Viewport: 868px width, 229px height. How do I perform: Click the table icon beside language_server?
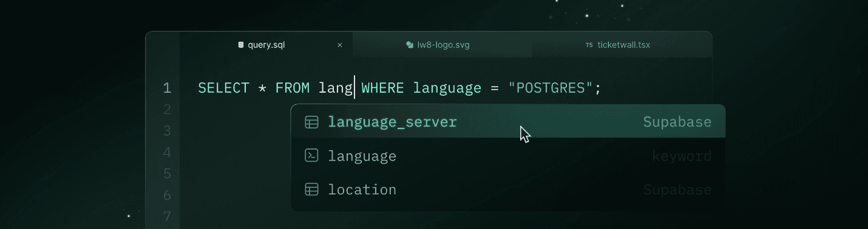tap(311, 122)
